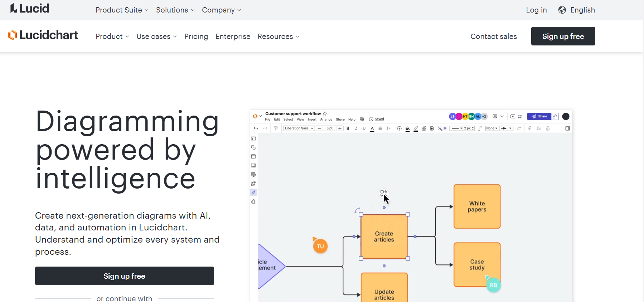Click the right panel toggle icon
The image size is (644, 302).
pos(567,128)
